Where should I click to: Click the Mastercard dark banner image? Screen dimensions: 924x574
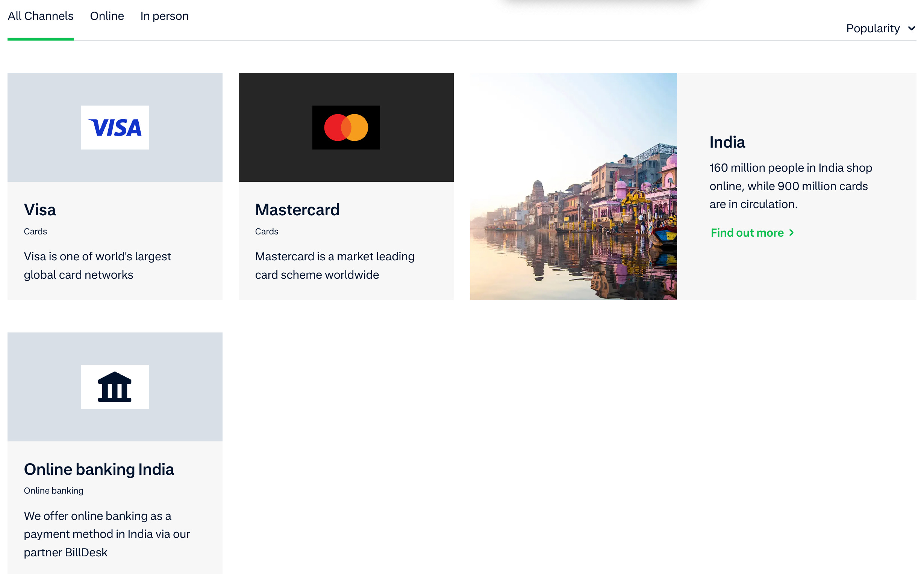click(x=345, y=127)
